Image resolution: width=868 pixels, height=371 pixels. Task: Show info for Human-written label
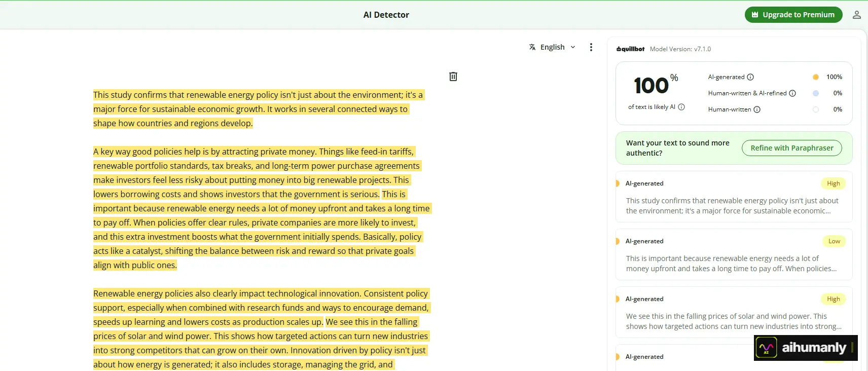click(757, 109)
